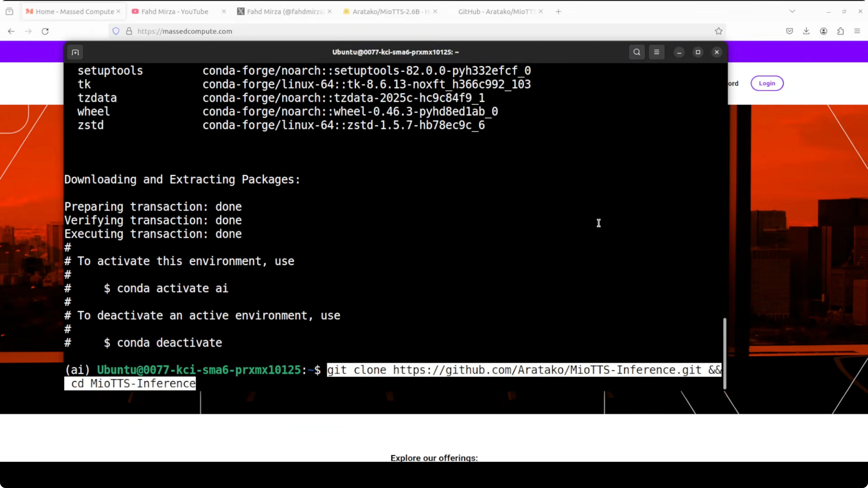Viewport: 868px width, 488px height.
Task: Expand the list all tabs dropdown
Action: point(792,12)
